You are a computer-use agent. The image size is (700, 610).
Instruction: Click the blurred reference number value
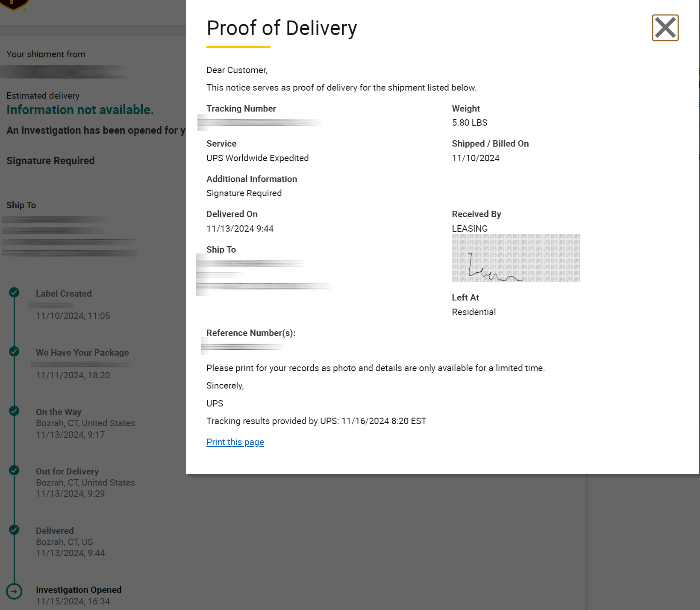tap(242, 346)
